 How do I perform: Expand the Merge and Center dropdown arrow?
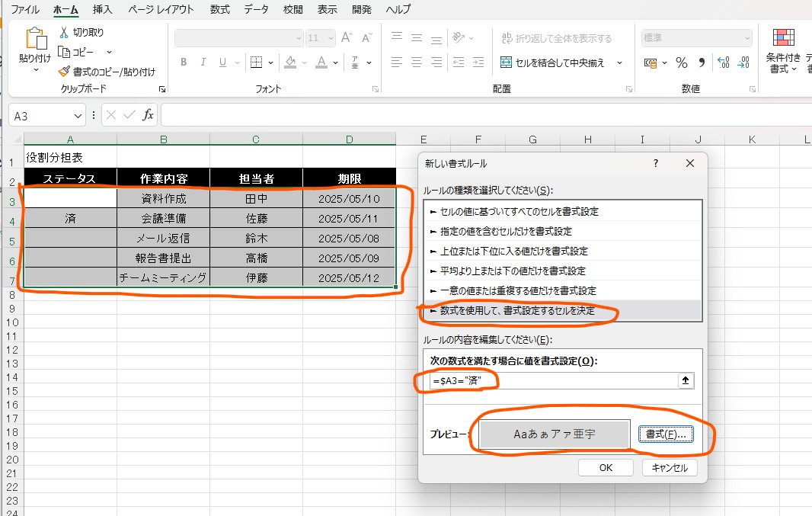click(x=619, y=63)
